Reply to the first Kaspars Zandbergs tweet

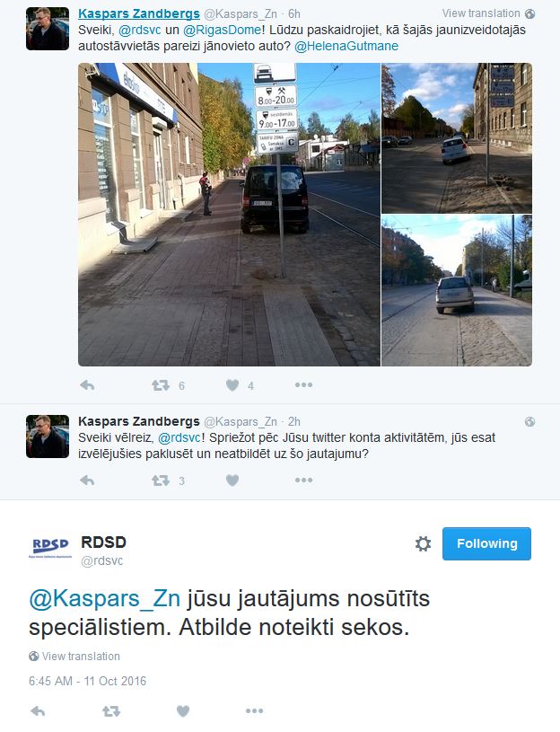87,385
